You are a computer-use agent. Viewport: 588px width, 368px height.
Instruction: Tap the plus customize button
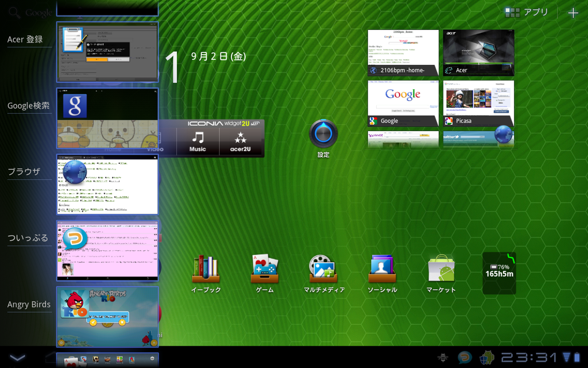pos(573,13)
